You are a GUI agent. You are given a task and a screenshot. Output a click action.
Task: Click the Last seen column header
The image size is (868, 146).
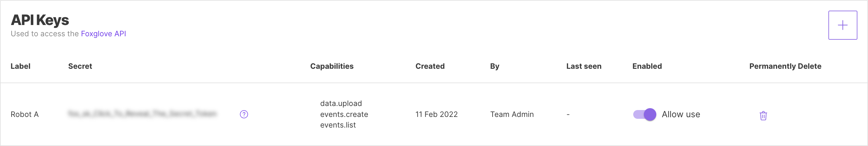[584, 66]
